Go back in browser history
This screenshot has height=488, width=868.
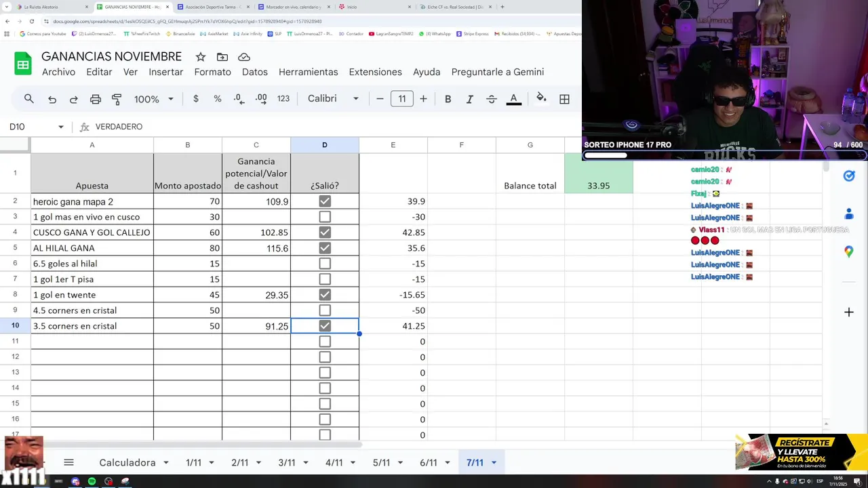click(7, 21)
